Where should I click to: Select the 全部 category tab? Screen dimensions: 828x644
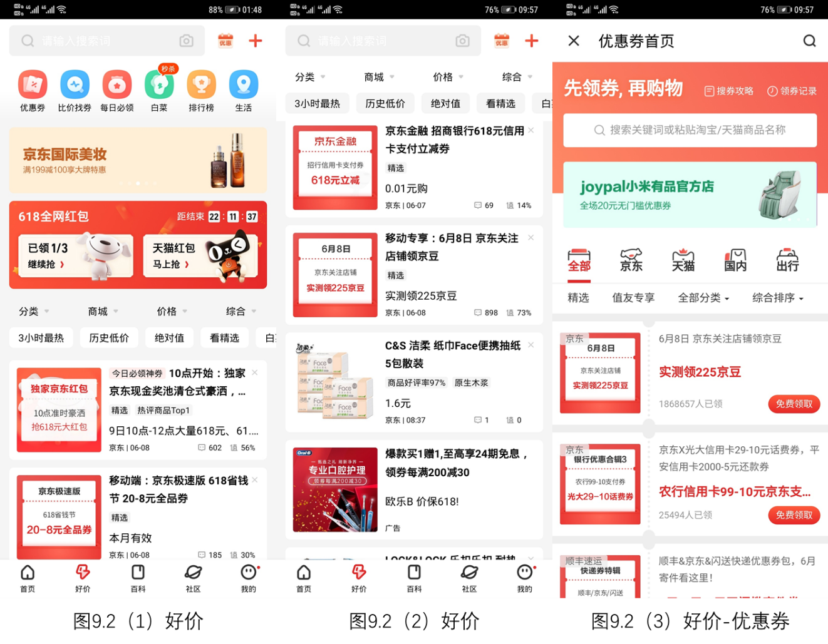click(x=579, y=260)
